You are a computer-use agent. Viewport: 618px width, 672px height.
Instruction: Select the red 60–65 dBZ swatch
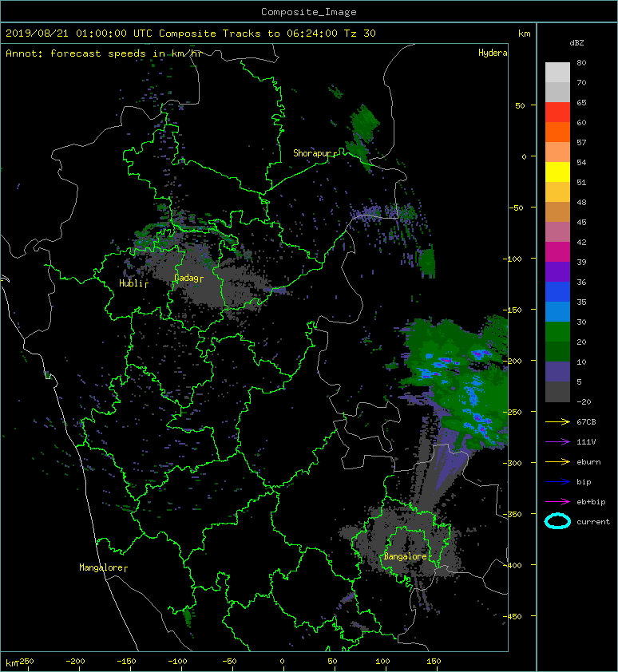[x=557, y=113]
